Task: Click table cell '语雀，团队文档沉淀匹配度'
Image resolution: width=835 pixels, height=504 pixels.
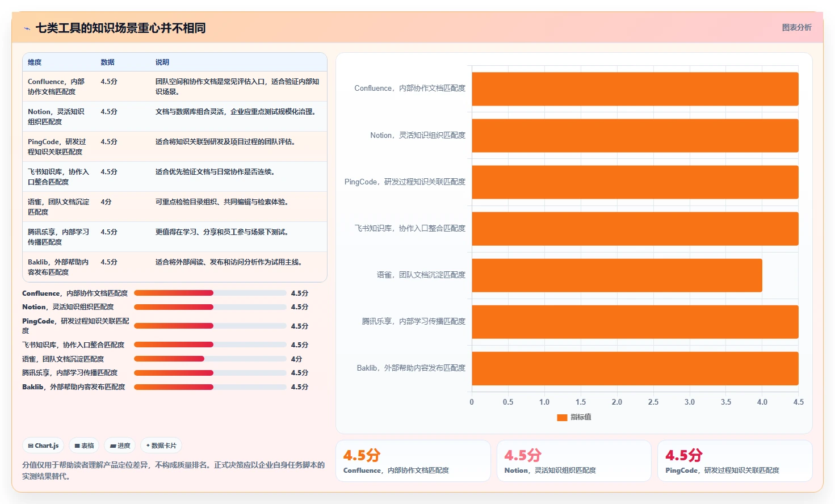Action: click(x=59, y=207)
